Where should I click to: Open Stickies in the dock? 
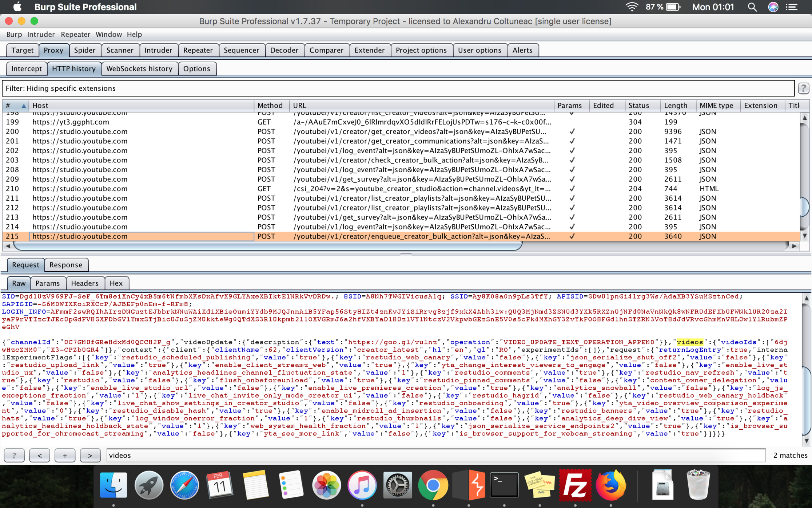[x=540, y=485]
